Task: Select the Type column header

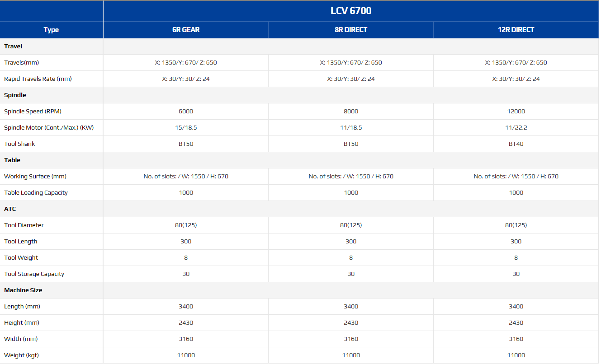Action: click(51, 30)
